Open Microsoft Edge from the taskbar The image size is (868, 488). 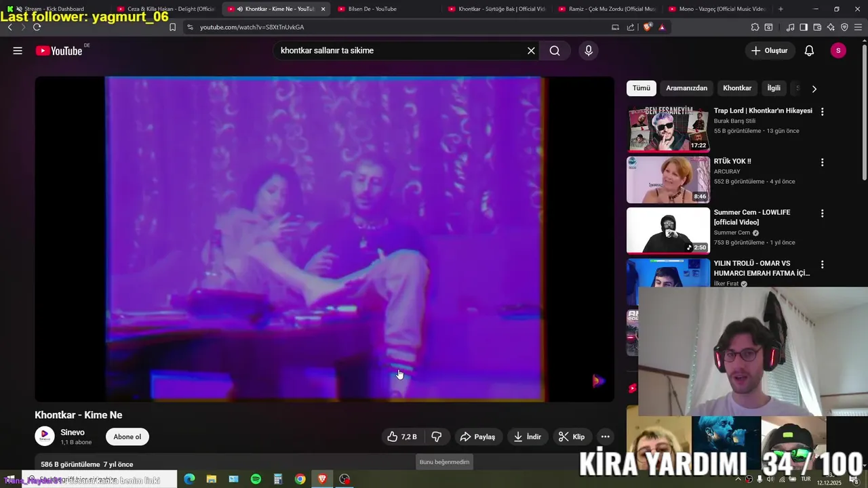pos(189,479)
